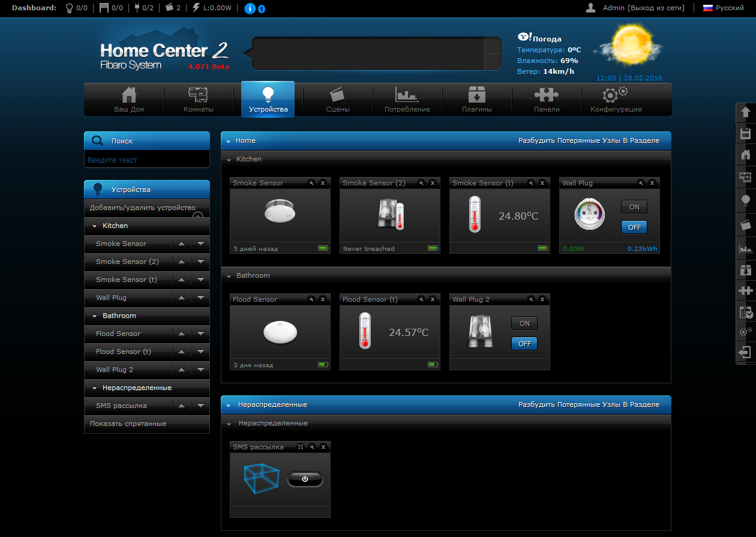This screenshot has height=537, width=756.
Task: Click the house icon in right sidebar
Action: [746, 155]
